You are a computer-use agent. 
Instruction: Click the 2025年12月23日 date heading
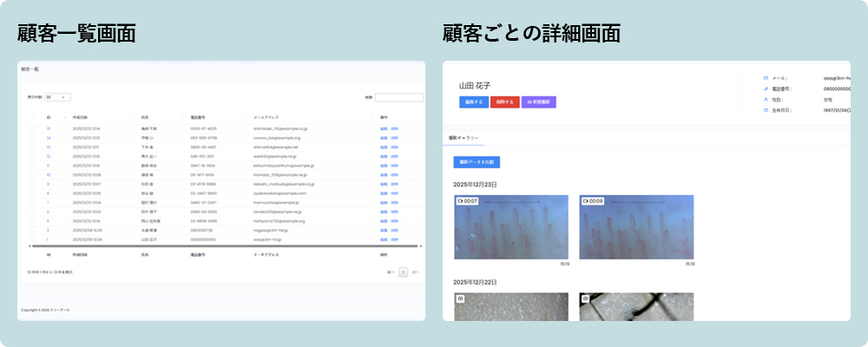click(475, 184)
